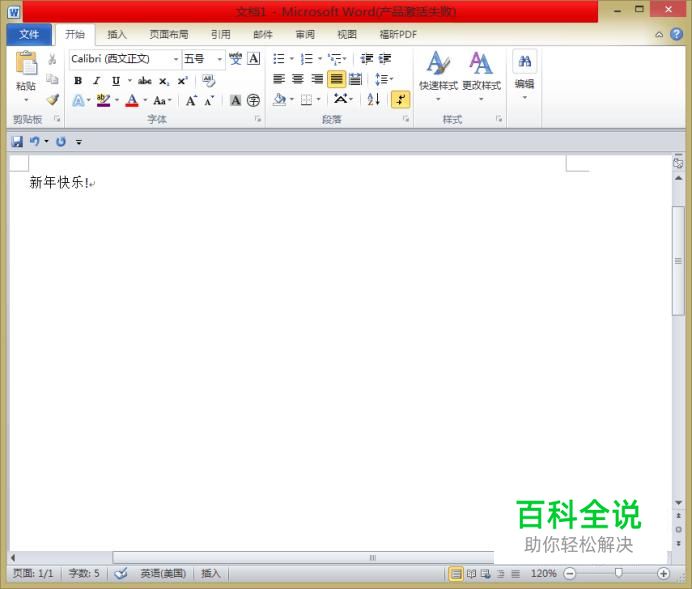
Task: Toggle Subscript formatting
Action: (x=164, y=81)
